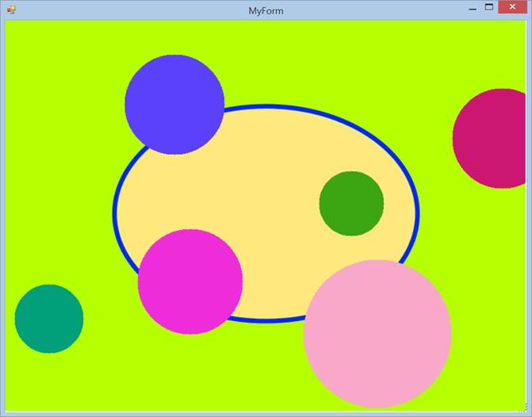
Task: Click the blue-violet circle
Action: [x=174, y=104]
